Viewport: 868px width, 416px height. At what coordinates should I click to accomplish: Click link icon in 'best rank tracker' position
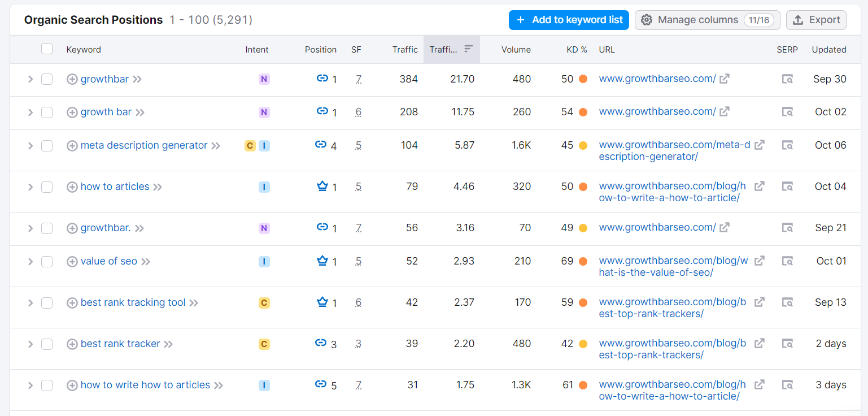[x=321, y=343]
